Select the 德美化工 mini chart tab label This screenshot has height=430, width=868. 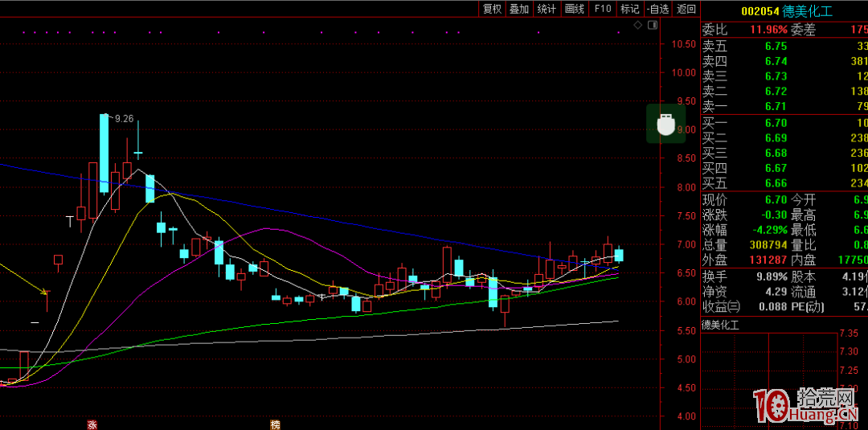point(723,325)
